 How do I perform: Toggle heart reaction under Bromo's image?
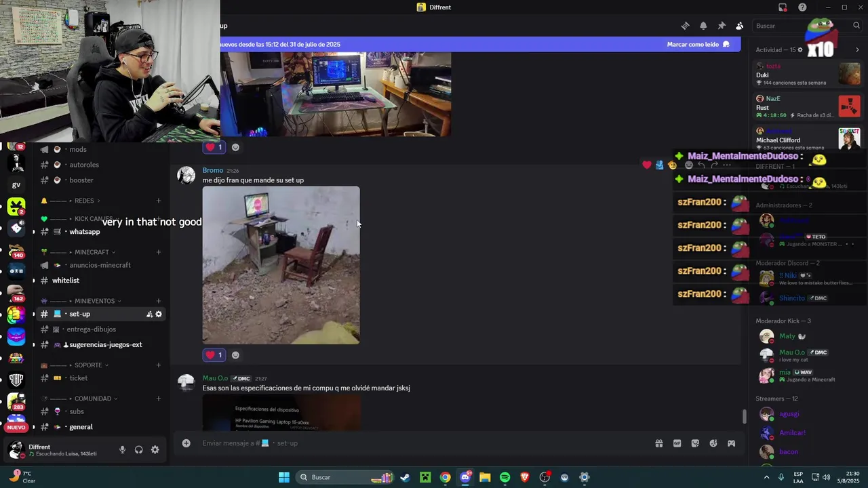click(214, 354)
